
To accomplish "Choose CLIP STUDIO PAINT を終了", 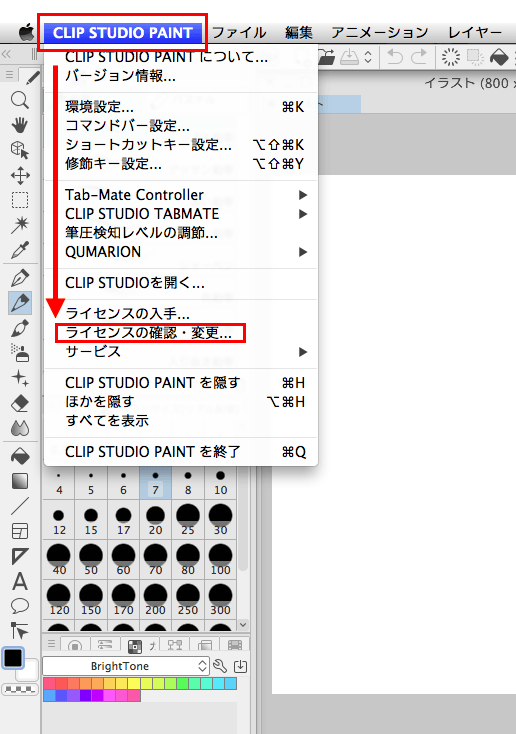I will 181,452.
